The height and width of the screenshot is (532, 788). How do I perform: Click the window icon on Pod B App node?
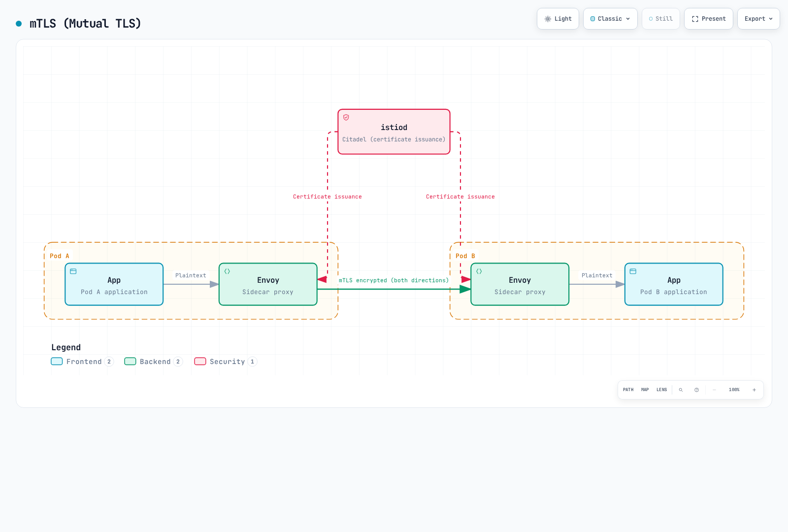click(633, 271)
